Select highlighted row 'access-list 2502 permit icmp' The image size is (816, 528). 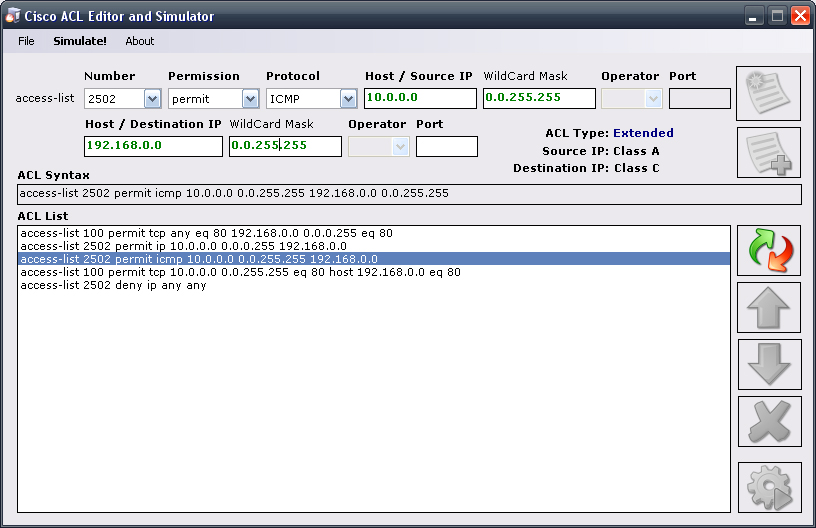pyautogui.click(x=374, y=259)
